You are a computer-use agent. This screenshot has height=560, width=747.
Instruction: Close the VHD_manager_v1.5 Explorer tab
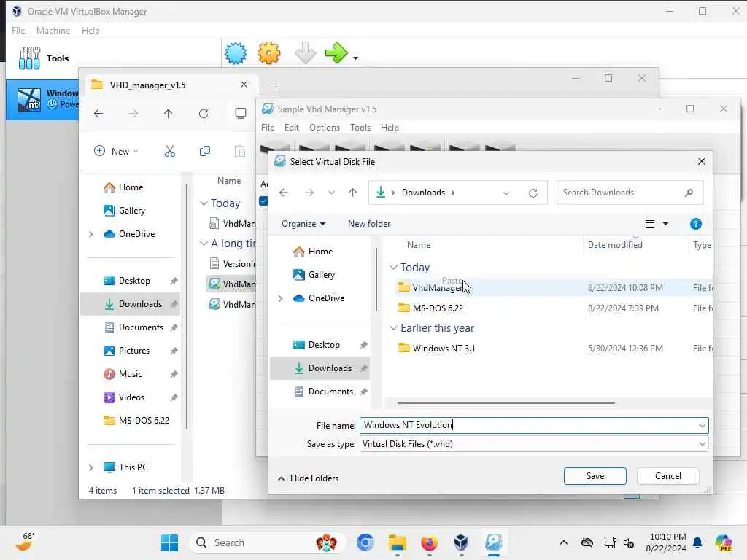pos(244,85)
